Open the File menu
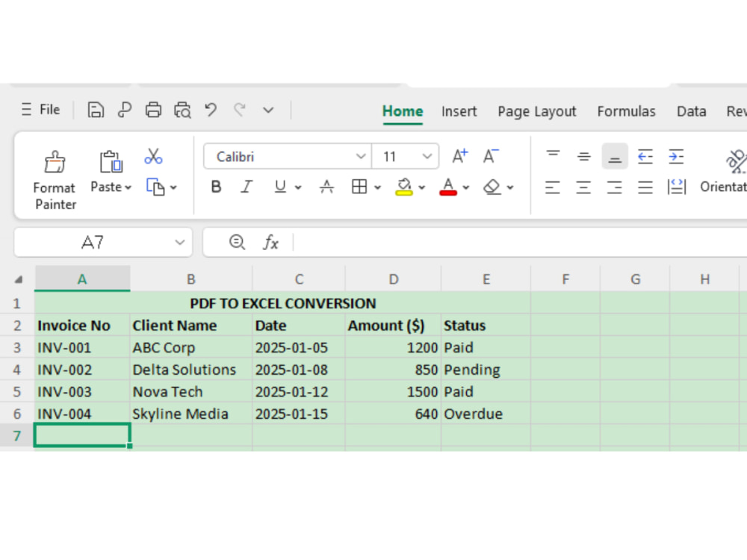Screen dimensions: 747x560 (x=40, y=110)
